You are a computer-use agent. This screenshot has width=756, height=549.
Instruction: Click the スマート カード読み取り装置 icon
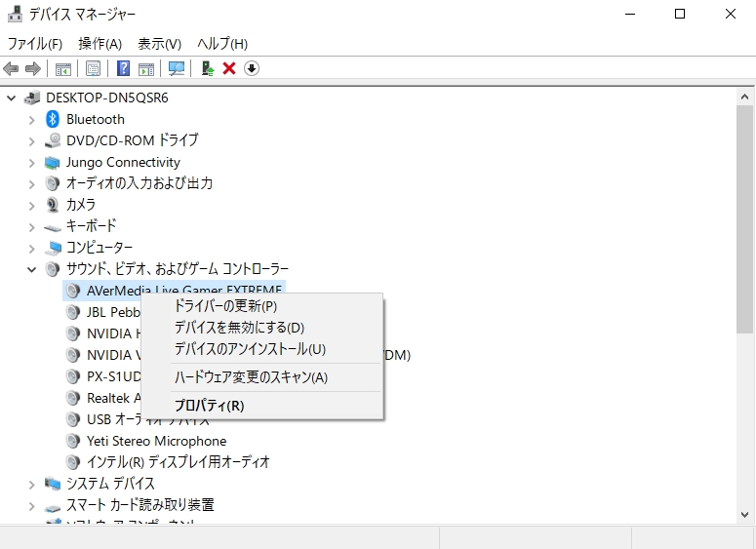tap(52, 507)
